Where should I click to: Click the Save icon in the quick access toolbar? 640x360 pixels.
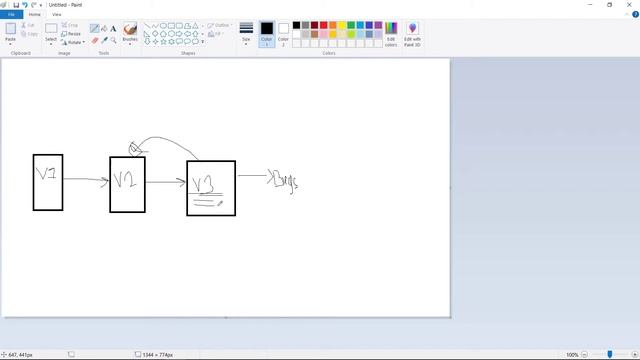click(x=16, y=5)
